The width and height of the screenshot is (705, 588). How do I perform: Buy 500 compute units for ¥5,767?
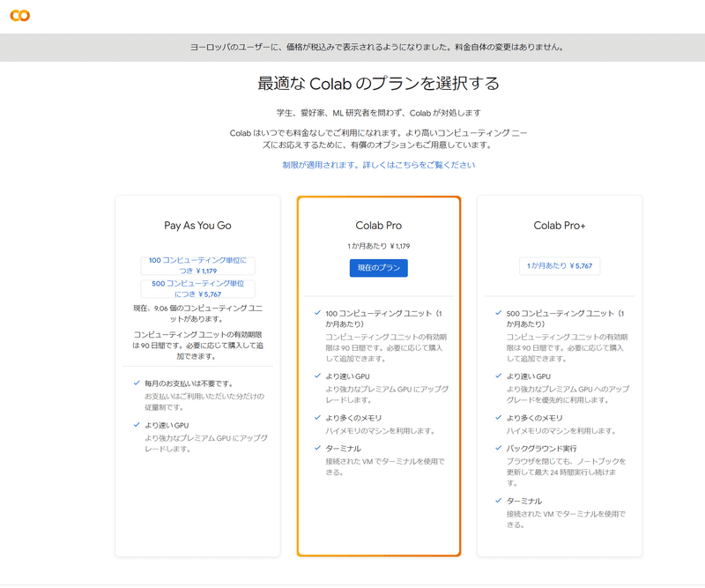click(x=197, y=288)
